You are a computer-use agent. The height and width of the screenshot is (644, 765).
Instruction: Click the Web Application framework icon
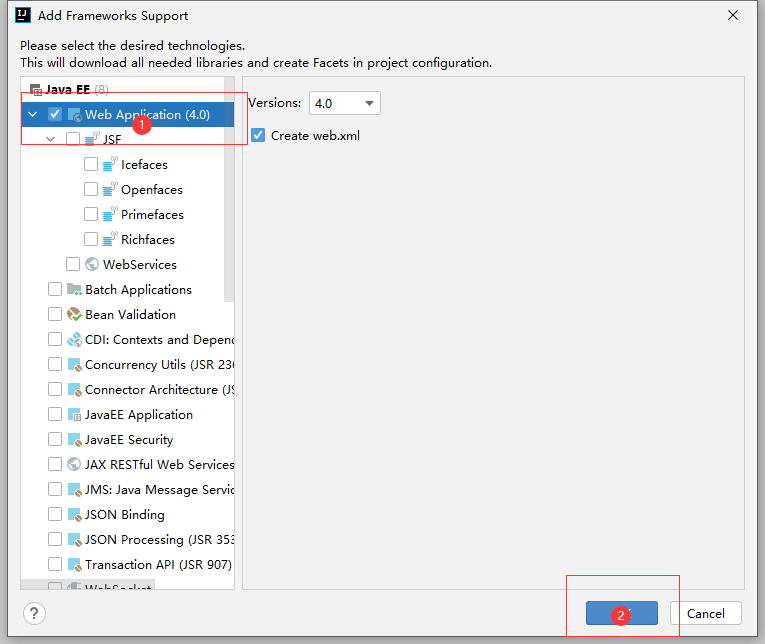pyautogui.click(x=74, y=115)
